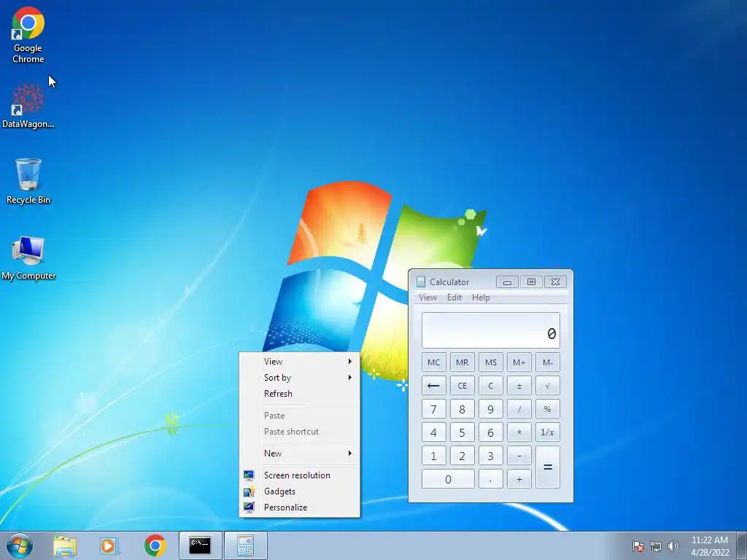Click the 1/x reciprocal button

(x=548, y=432)
